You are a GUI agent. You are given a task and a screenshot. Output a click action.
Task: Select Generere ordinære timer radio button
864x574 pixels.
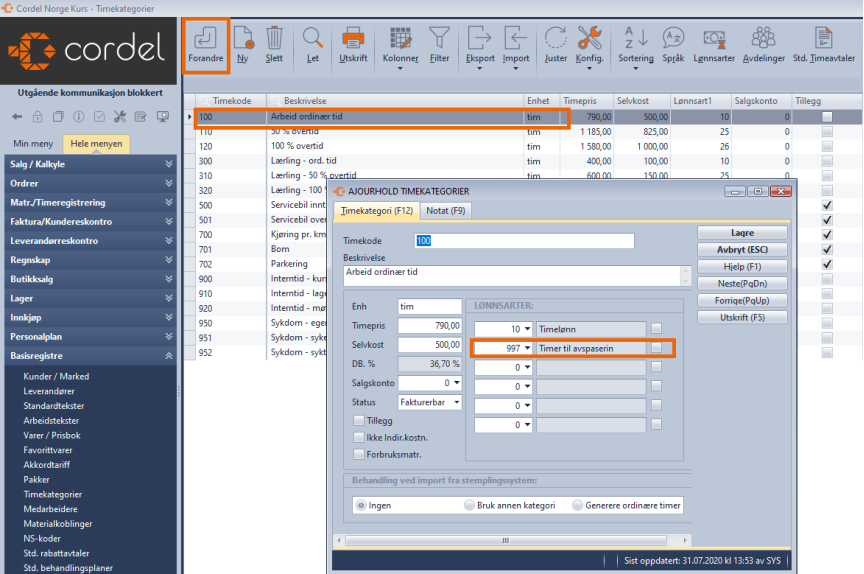tap(577, 505)
